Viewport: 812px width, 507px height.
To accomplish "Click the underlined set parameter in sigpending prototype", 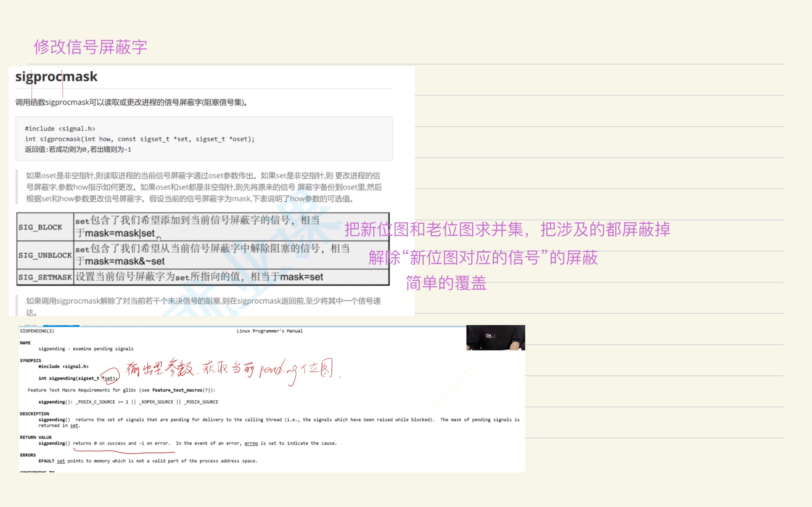I will (109, 378).
